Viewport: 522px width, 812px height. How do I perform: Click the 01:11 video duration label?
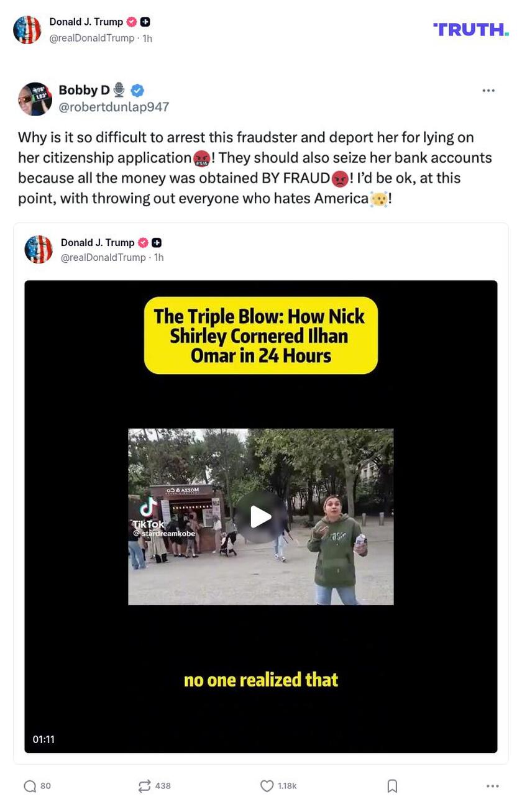tap(43, 739)
